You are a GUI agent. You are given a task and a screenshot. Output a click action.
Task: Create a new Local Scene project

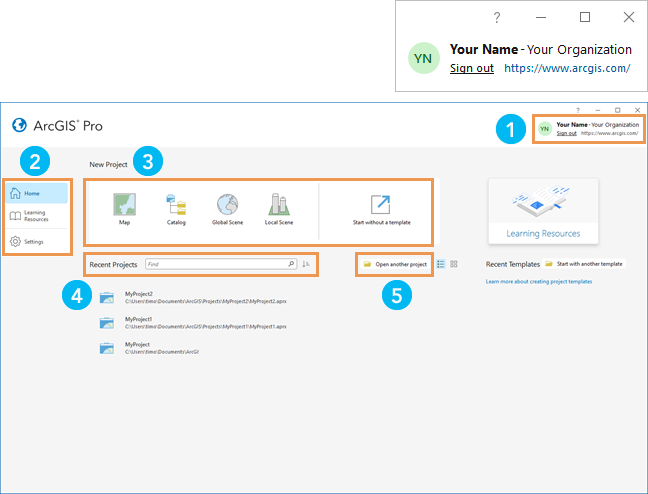(x=279, y=209)
